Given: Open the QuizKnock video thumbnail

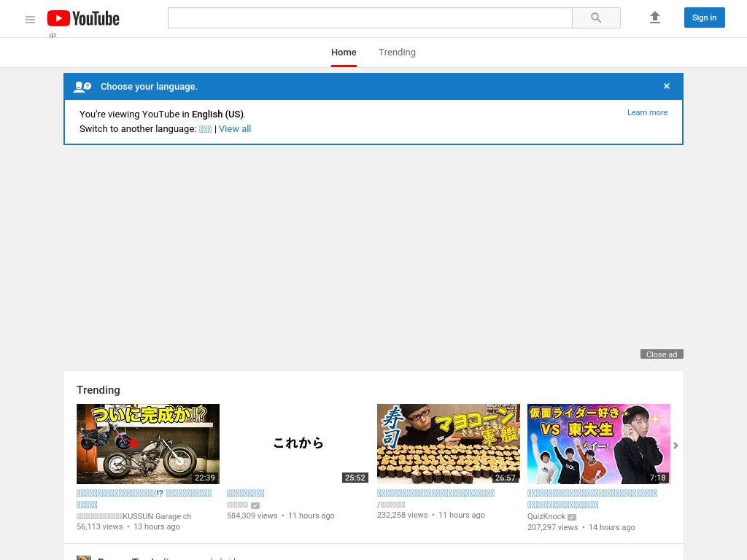Looking at the screenshot, I should pyautogui.click(x=598, y=443).
